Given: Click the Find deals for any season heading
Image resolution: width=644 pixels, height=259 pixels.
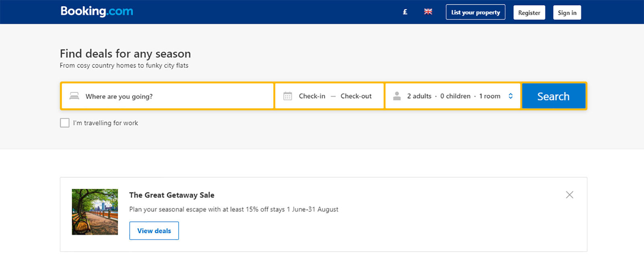Looking at the screenshot, I should (125, 54).
